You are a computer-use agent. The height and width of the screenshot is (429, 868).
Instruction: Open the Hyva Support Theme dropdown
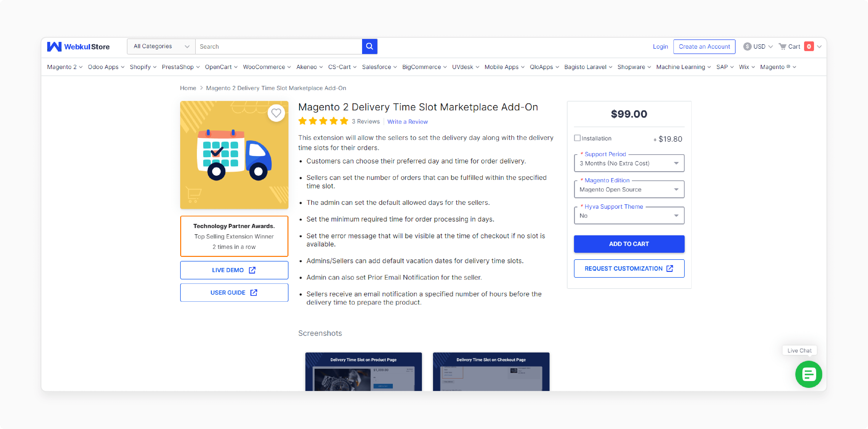pos(629,216)
